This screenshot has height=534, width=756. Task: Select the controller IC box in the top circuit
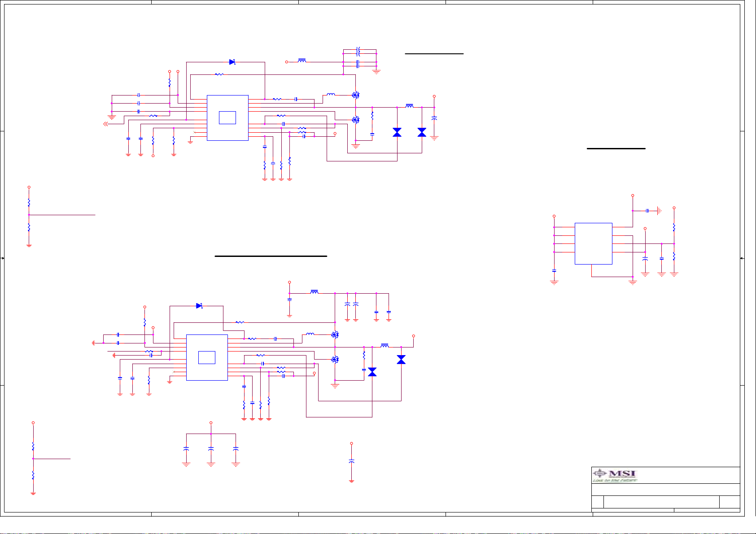(227, 118)
